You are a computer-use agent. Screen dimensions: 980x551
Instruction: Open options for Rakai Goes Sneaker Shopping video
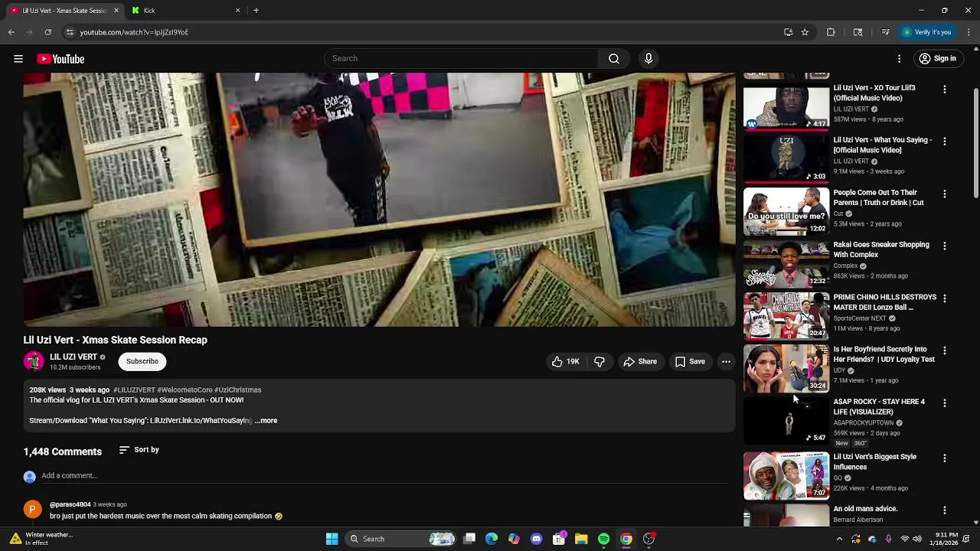[x=944, y=246]
